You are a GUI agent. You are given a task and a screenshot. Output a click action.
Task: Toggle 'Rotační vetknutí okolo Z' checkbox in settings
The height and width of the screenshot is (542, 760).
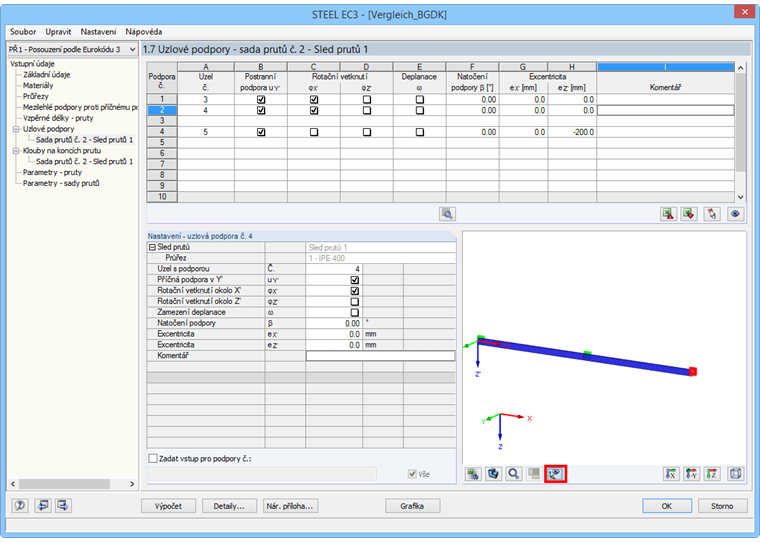pyautogui.click(x=354, y=302)
